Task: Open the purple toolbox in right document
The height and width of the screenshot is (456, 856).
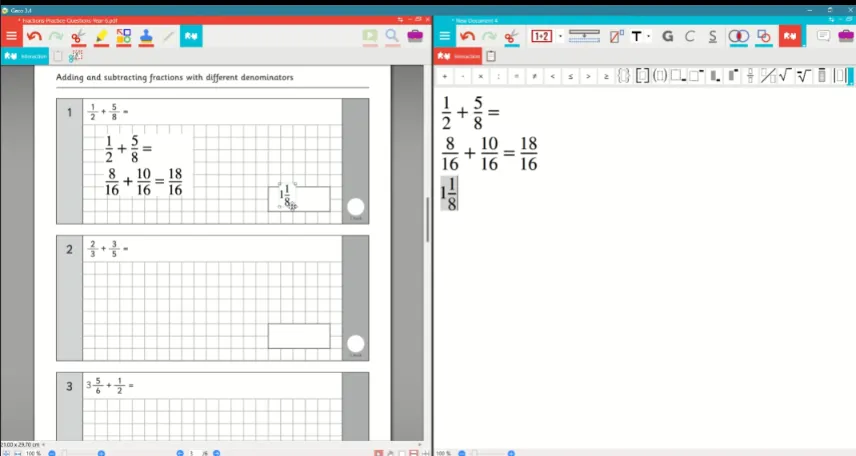Action: [x=846, y=36]
